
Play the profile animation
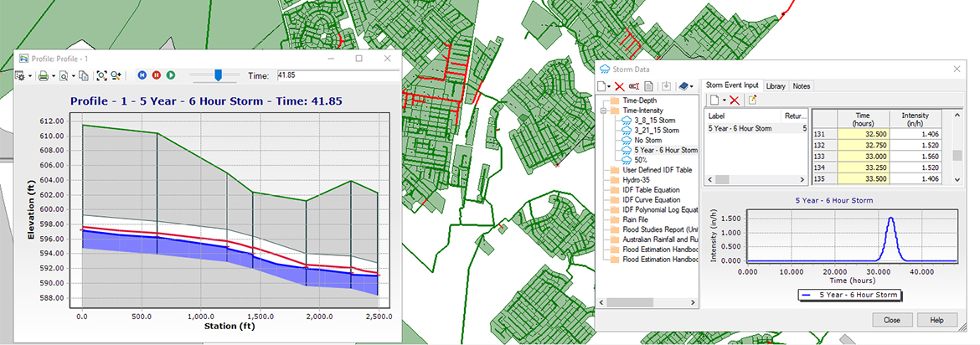pos(171,75)
